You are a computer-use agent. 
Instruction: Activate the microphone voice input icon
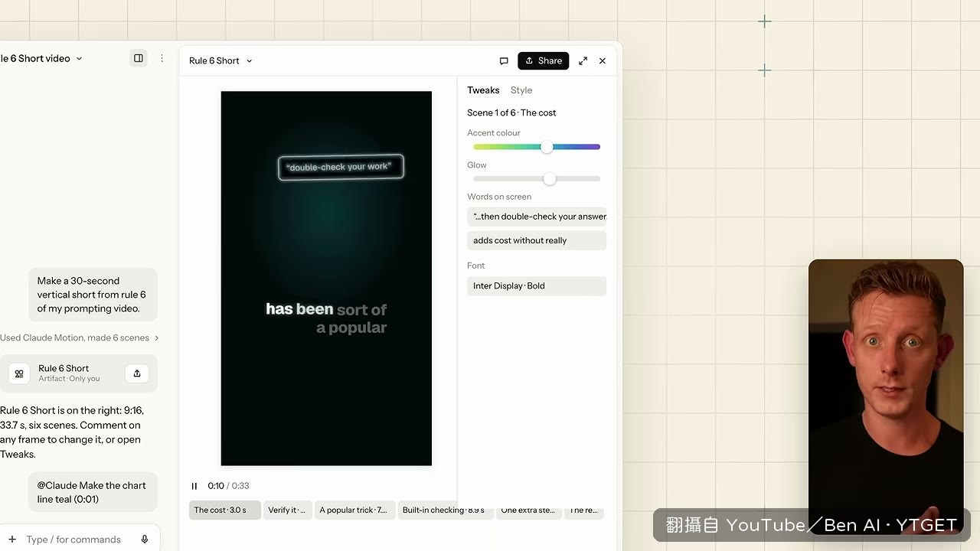click(x=145, y=540)
